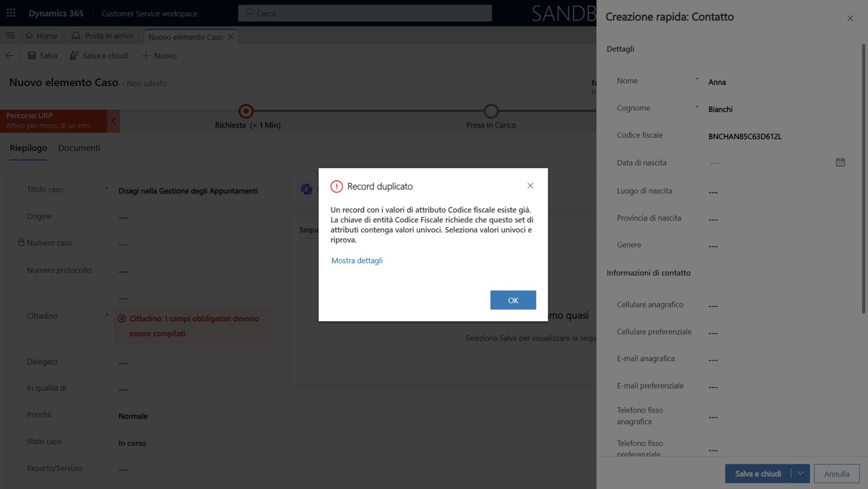Open the site map navigation menu
The image size is (868, 489).
[10, 35]
